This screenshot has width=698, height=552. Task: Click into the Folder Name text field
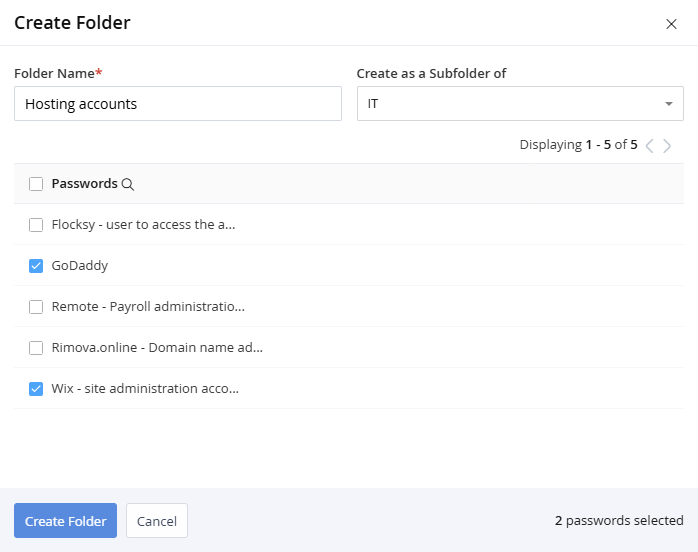[178, 104]
